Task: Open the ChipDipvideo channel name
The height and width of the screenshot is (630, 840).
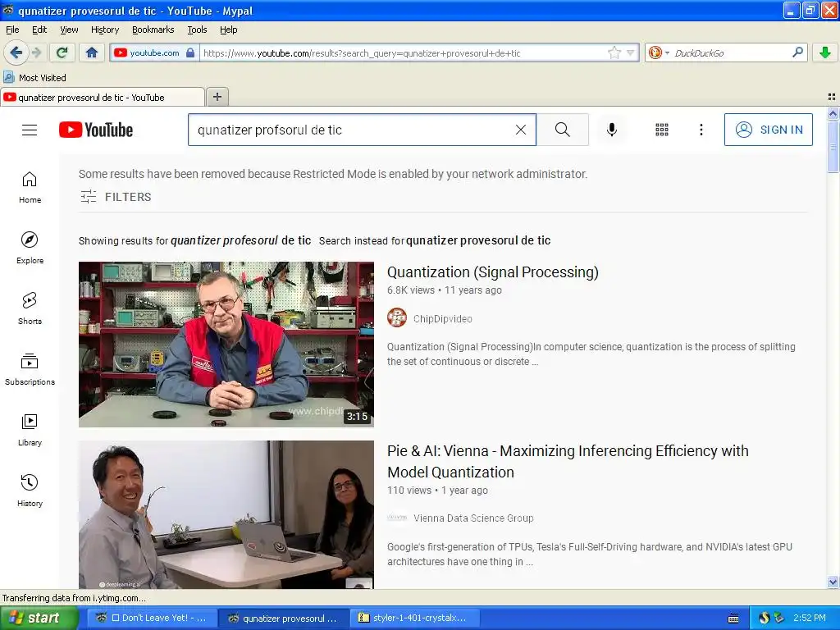Action: pyautogui.click(x=442, y=319)
